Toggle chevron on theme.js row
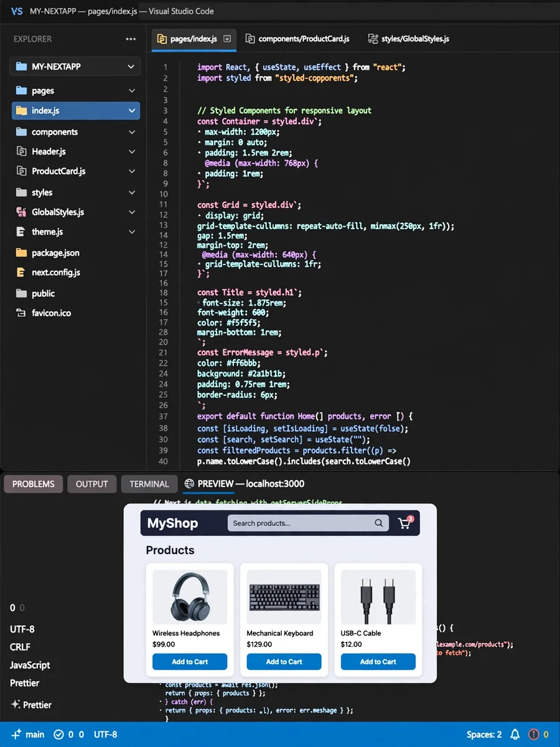 [x=132, y=232]
